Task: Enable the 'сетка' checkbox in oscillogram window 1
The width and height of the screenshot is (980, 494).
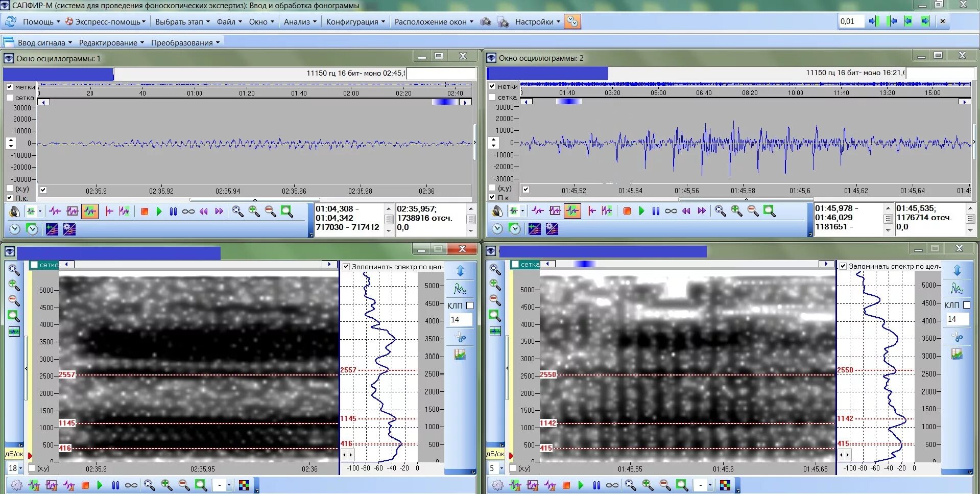Action: (x=10, y=98)
